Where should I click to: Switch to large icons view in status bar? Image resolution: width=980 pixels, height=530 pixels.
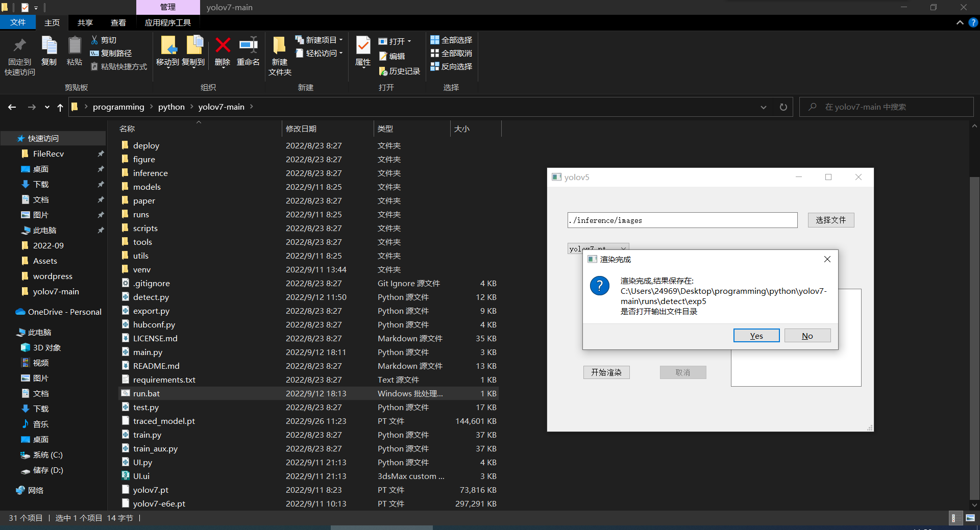[x=970, y=518]
